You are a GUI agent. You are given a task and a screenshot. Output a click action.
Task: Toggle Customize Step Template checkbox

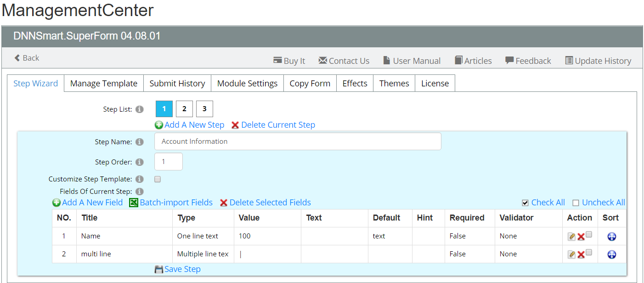(158, 179)
